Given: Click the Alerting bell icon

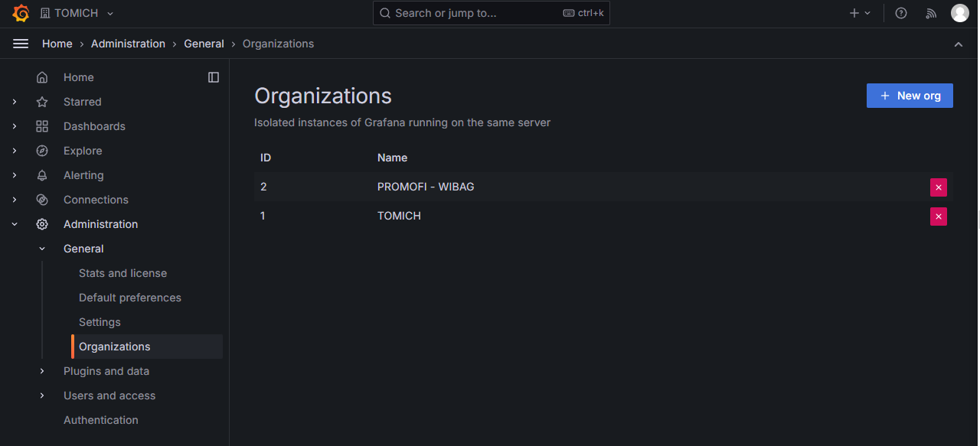Looking at the screenshot, I should pyautogui.click(x=42, y=175).
